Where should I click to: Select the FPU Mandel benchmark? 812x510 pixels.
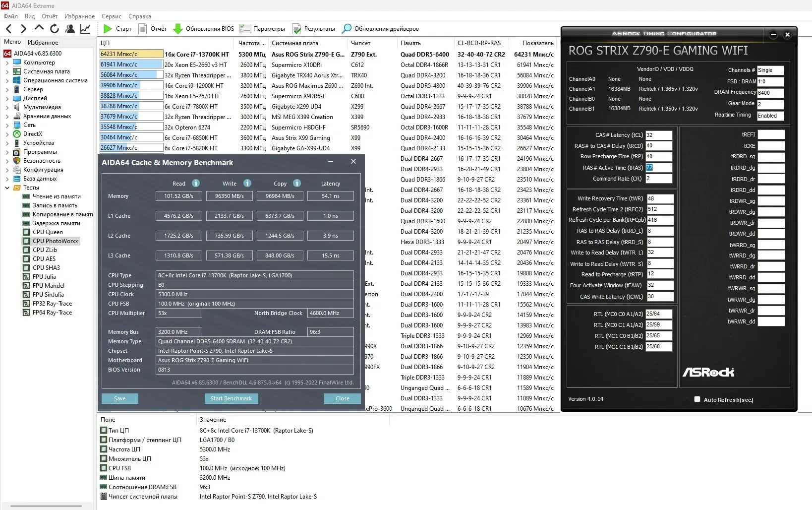click(49, 286)
